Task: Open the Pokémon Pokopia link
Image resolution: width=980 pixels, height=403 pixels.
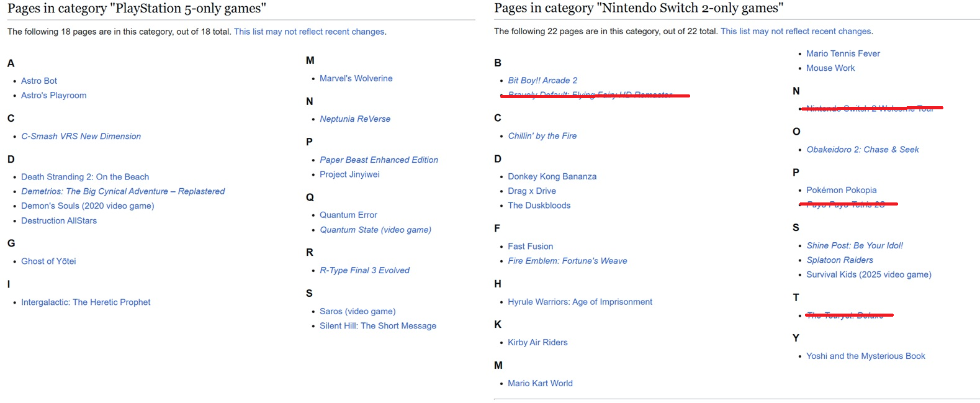Action: click(x=842, y=190)
